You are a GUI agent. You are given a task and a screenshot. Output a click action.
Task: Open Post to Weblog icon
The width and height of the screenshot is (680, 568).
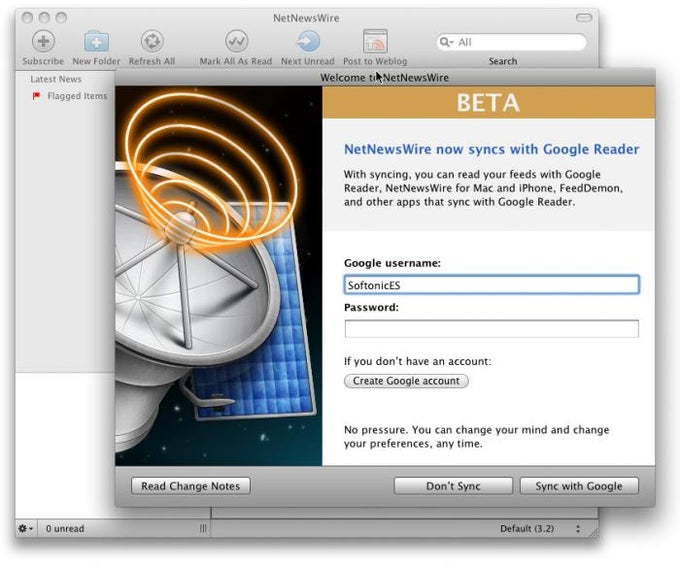(x=375, y=41)
